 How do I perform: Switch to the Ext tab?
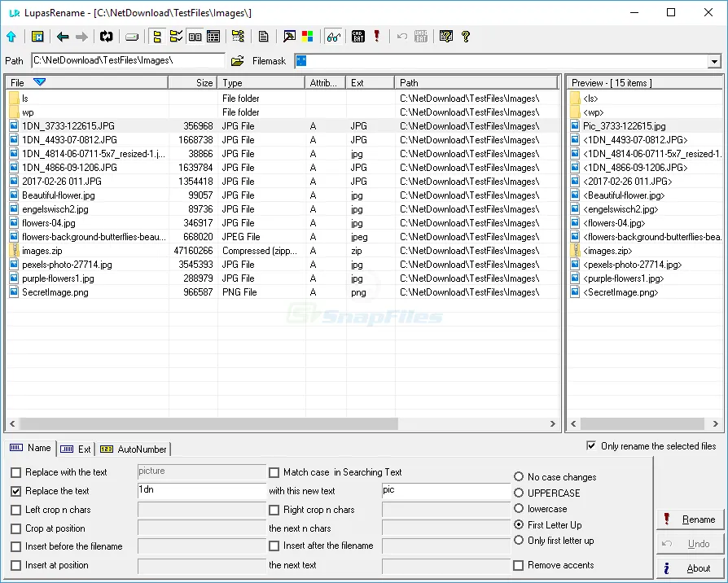tap(77, 449)
